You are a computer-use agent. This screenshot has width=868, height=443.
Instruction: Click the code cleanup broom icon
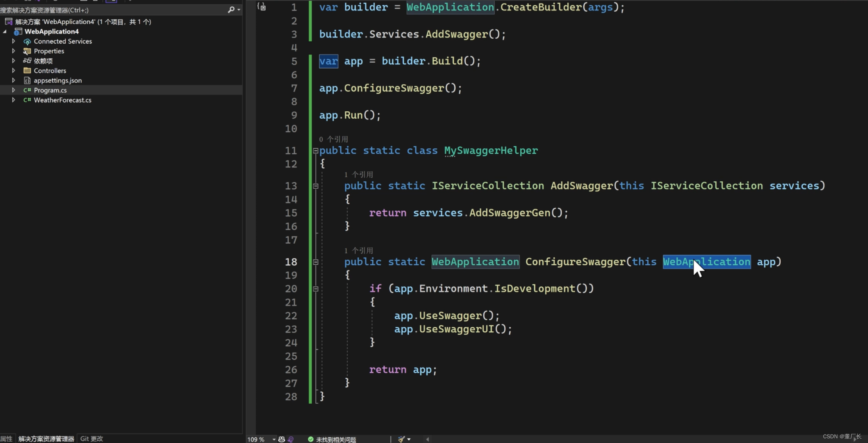tap(402, 439)
